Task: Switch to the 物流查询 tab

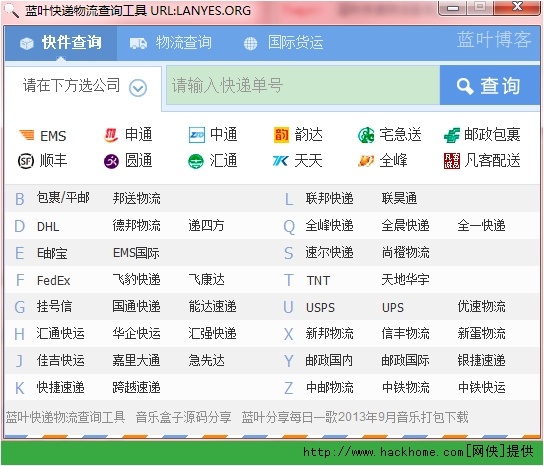Action: tap(171, 43)
